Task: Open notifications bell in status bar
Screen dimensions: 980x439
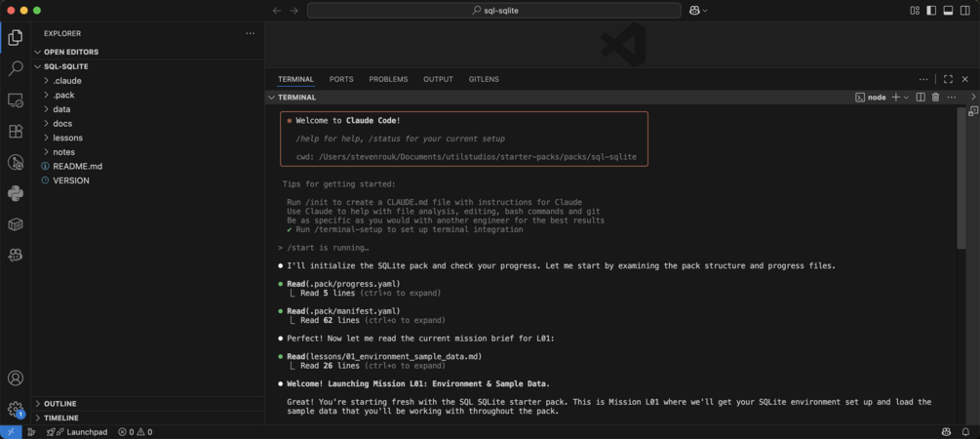Action: tap(965, 432)
